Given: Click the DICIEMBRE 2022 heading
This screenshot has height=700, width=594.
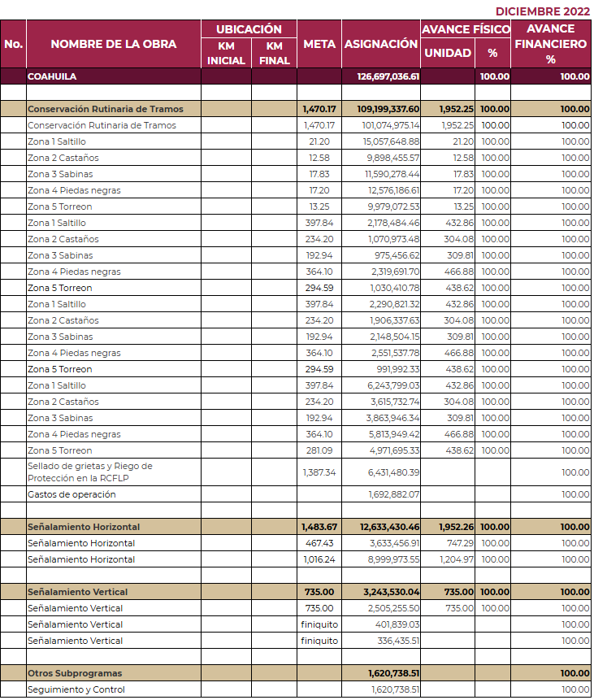Looking at the screenshot, I should (x=543, y=11).
